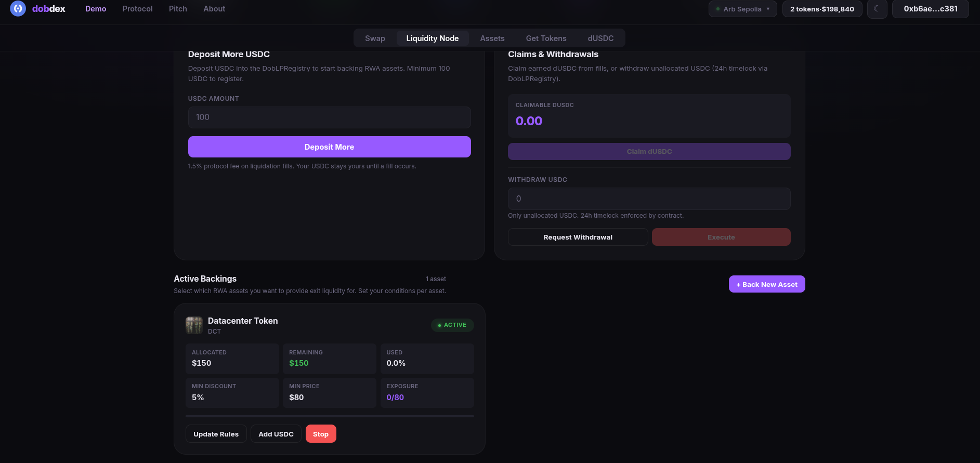
Task: Open the Assets tab
Action: click(492, 38)
